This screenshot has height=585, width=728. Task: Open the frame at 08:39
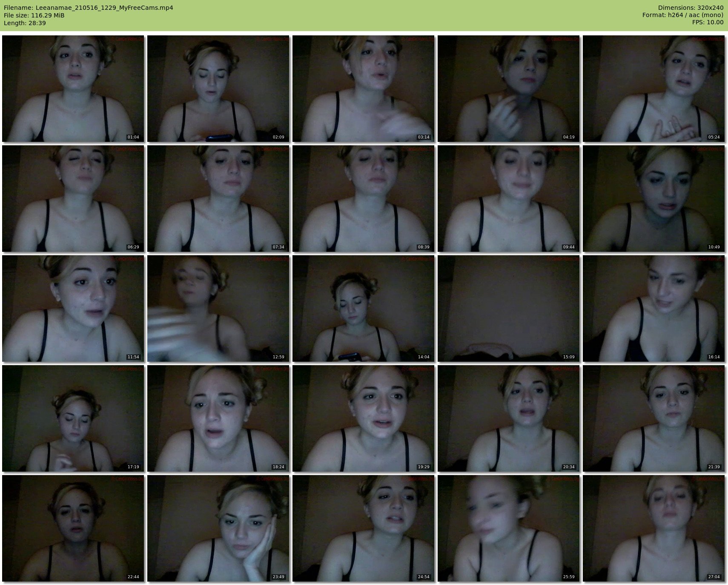pyautogui.click(x=364, y=199)
